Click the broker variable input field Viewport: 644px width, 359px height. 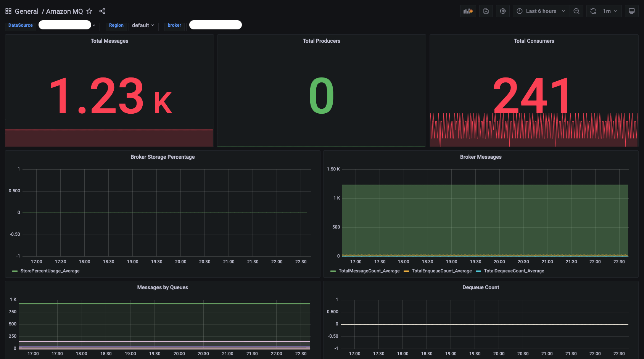tap(216, 25)
